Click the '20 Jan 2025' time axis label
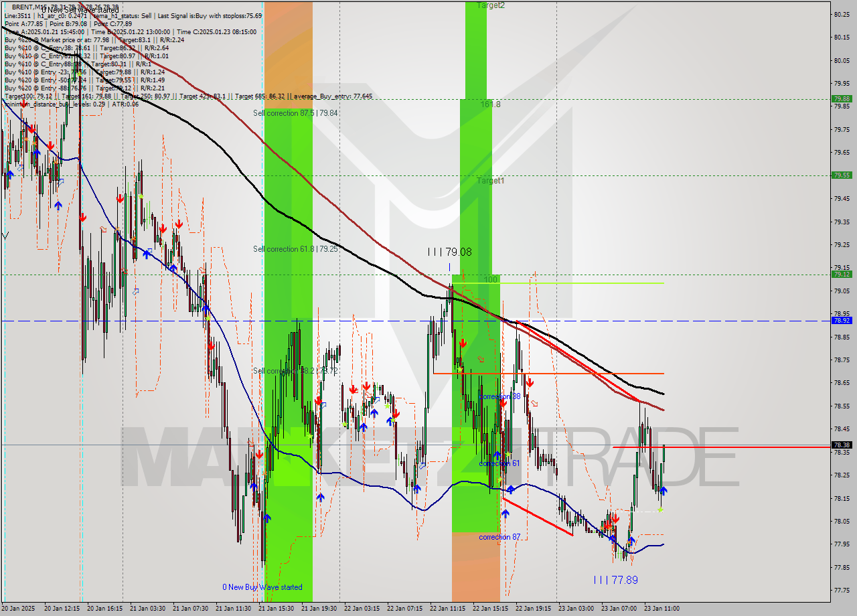The width and height of the screenshot is (857, 616). point(17,609)
